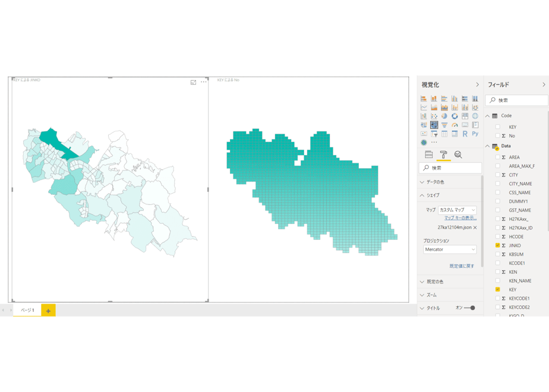
Task: Select the 100% stacked column chart visual
Action: (475, 99)
